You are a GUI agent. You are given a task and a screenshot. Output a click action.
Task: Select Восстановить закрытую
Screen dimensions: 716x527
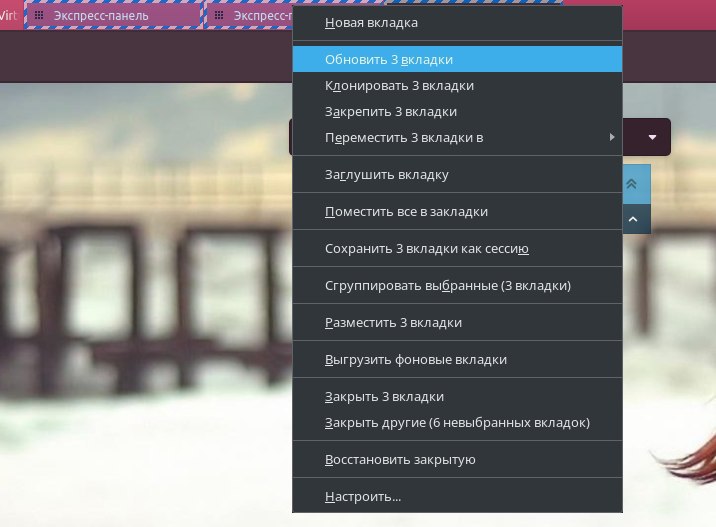[457, 459]
